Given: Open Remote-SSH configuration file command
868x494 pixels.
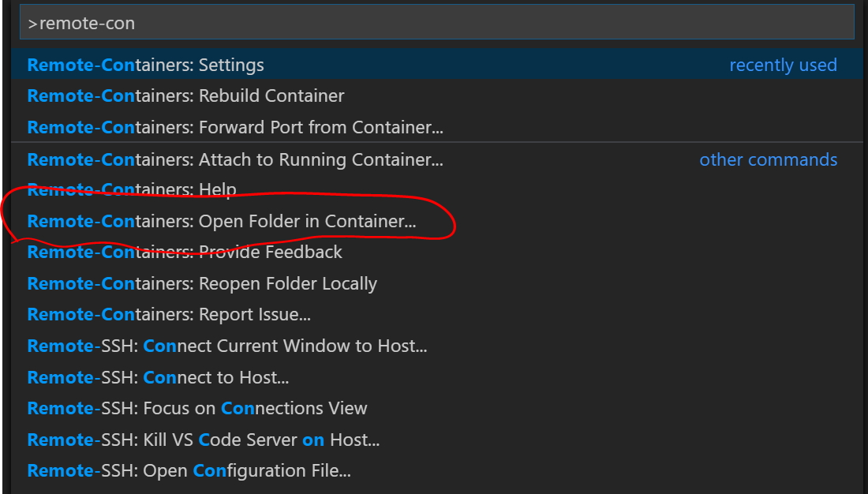Looking at the screenshot, I should tap(193, 470).
